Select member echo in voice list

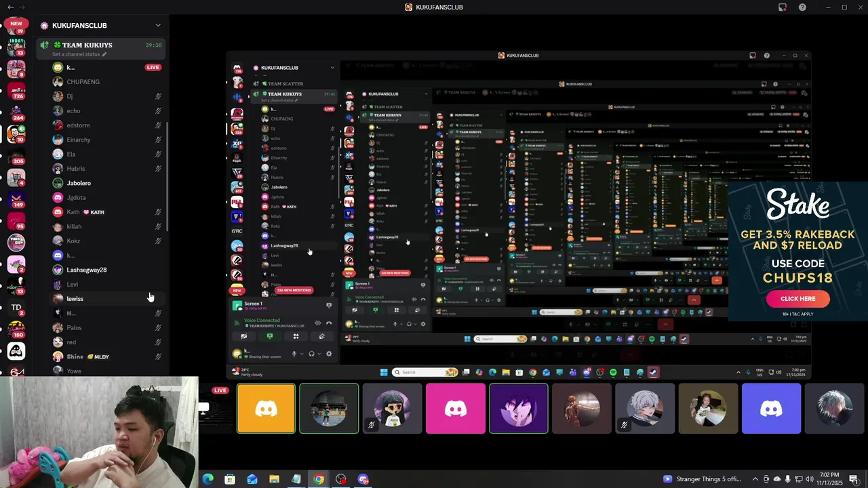coord(108,110)
